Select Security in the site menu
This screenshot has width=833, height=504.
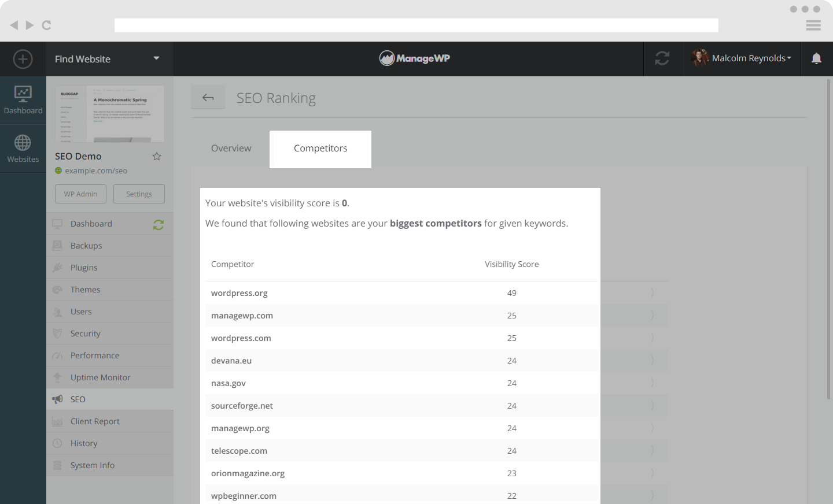[x=110, y=333]
